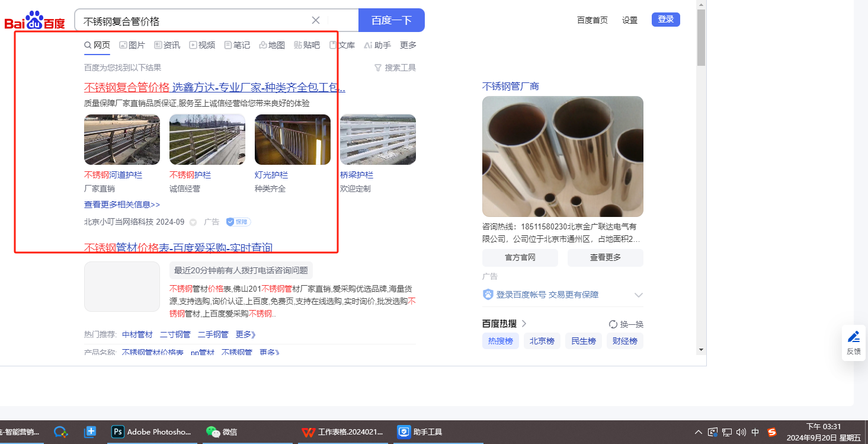Screen dimensions: 868x444
Task: Clear the search box with the X icon
Action: pyautogui.click(x=316, y=20)
